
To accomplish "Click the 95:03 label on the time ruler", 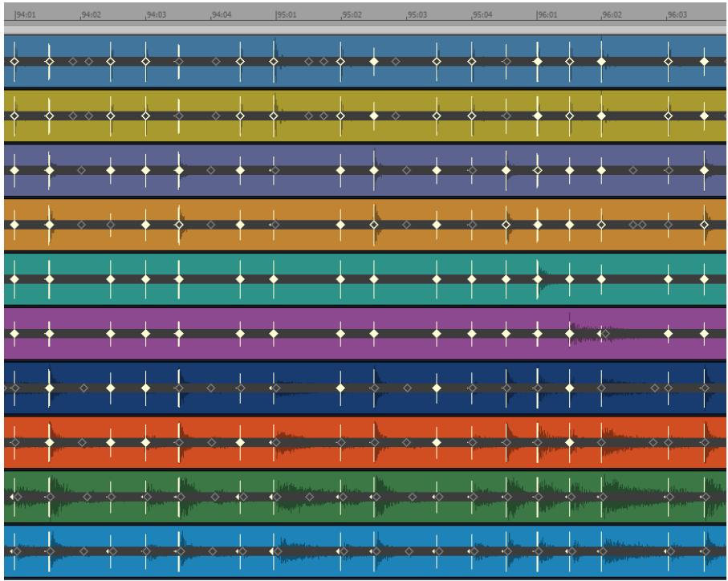I will (x=417, y=15).
